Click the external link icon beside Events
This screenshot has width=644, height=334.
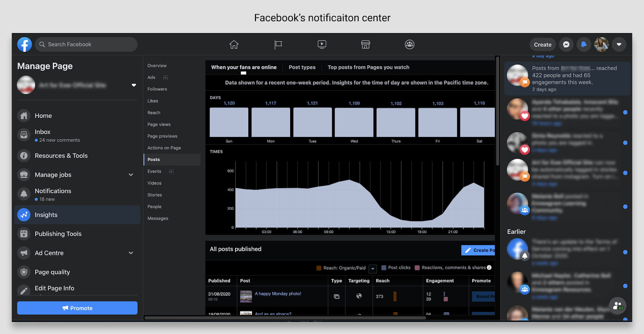click(x=171, y=171)
